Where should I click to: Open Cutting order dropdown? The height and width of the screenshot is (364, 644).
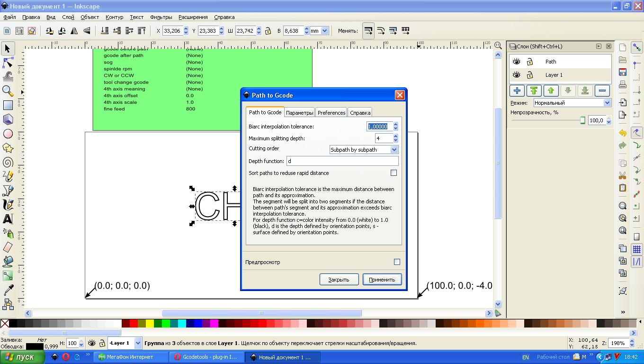[x=364, y=149]
